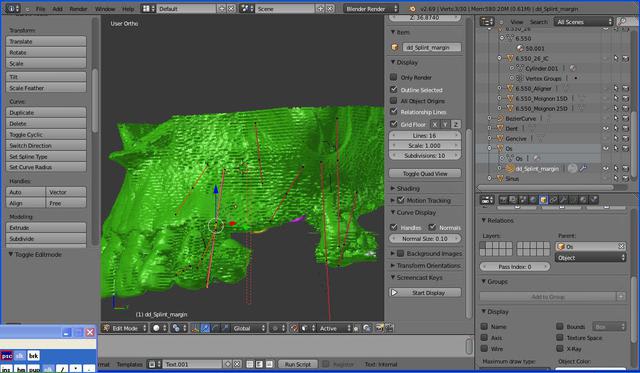Open the World properties tab icon
This screenshot has height=373, width=640.
(x=533, y=200)
